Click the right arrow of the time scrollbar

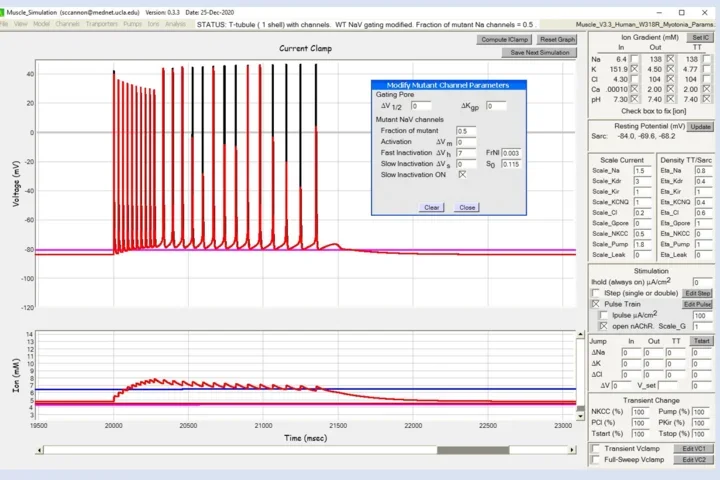pyautogui.click(x=572, y=450)
